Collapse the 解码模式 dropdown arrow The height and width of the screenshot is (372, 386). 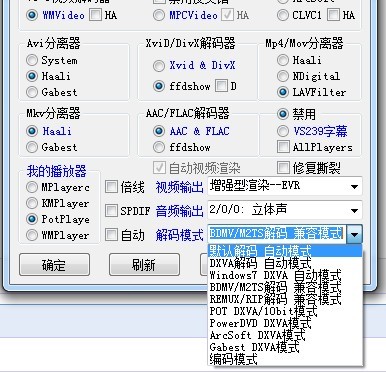click(x=354, y=234)
